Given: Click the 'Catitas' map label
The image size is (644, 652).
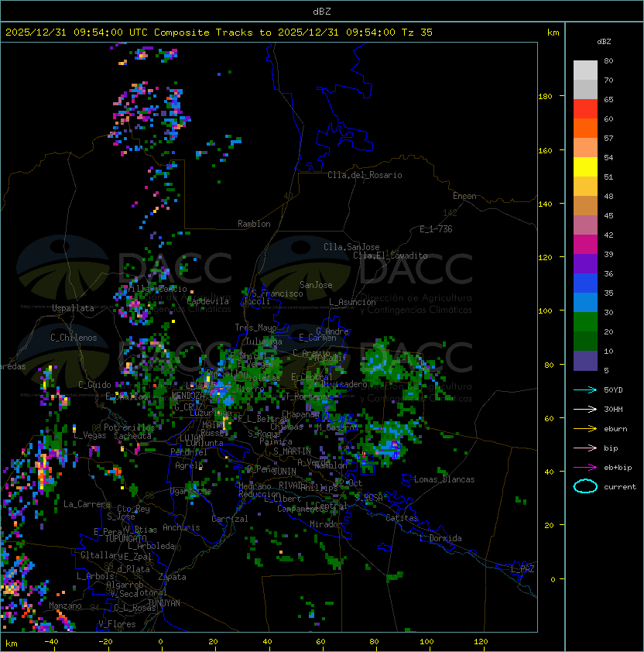Looking at the screenshot, I should coord(402,518).
